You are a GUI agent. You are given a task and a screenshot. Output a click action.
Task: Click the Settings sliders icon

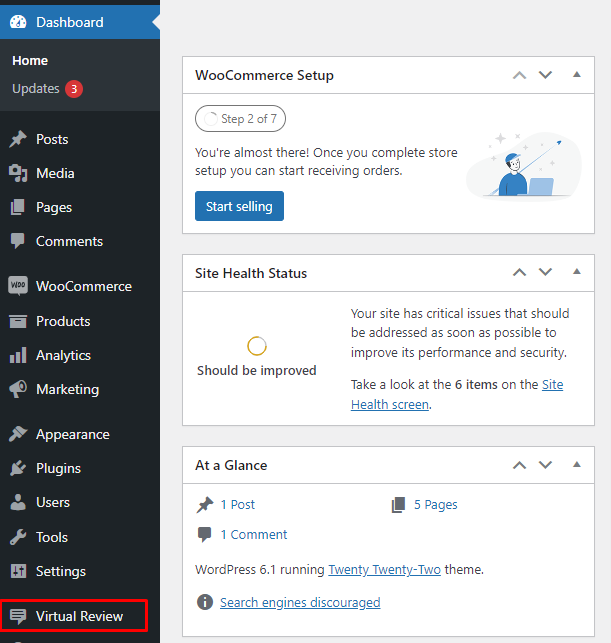(18, 571)
